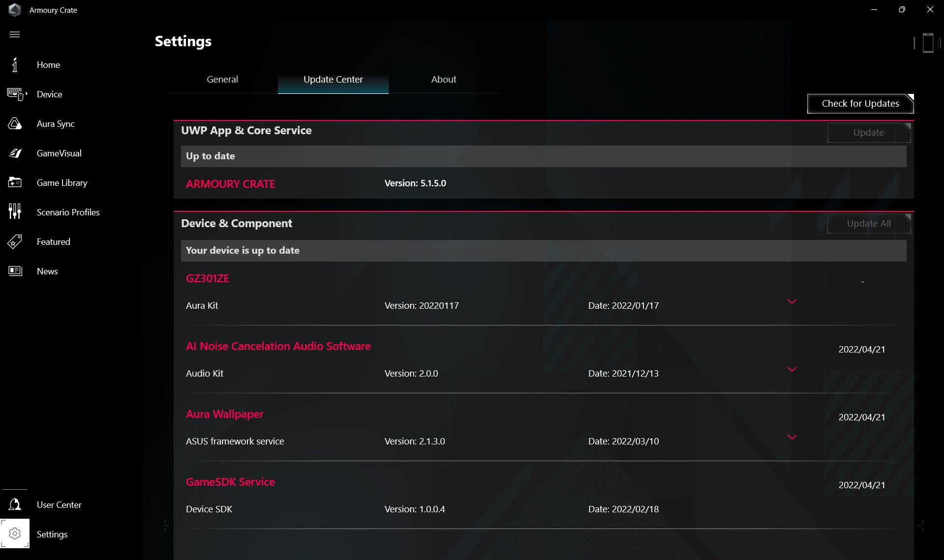Open the hamburger menu icon
Viewport: 944px width, 560px height.
pos(15,34)
